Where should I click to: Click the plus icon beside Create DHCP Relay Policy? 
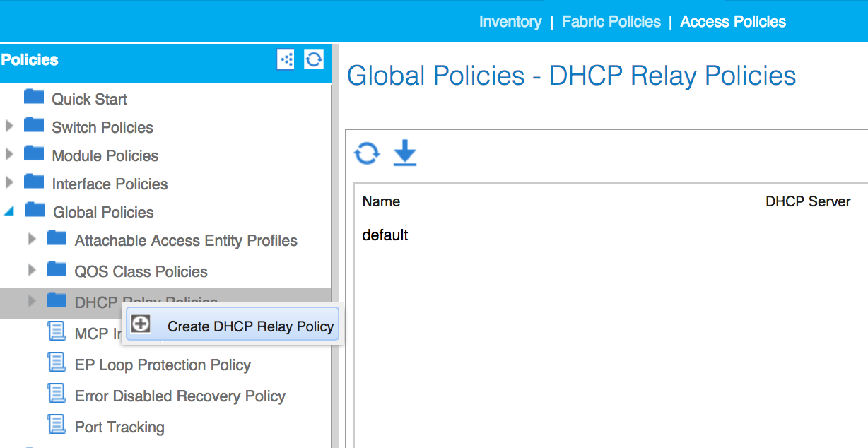[141, 324]
